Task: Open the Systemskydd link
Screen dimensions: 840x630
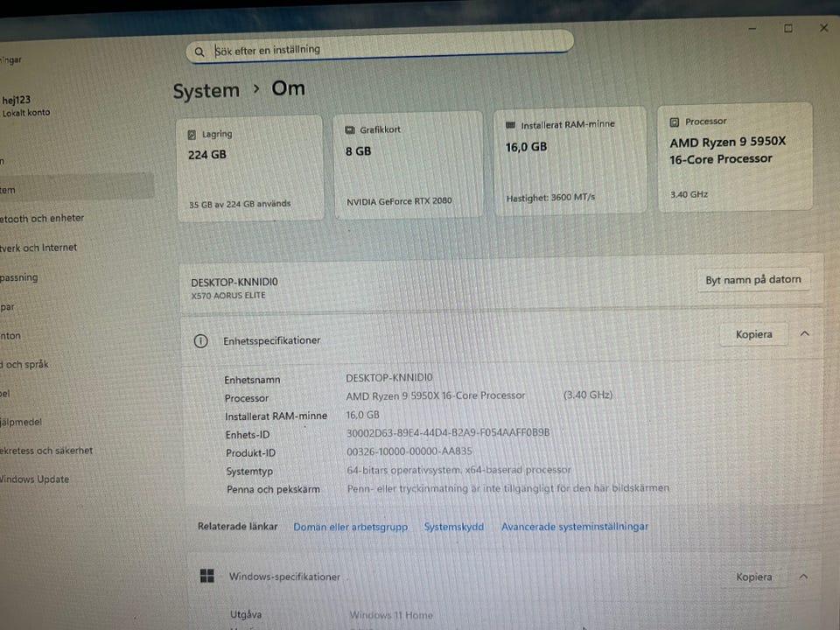Action: click(x=454, y=527)
